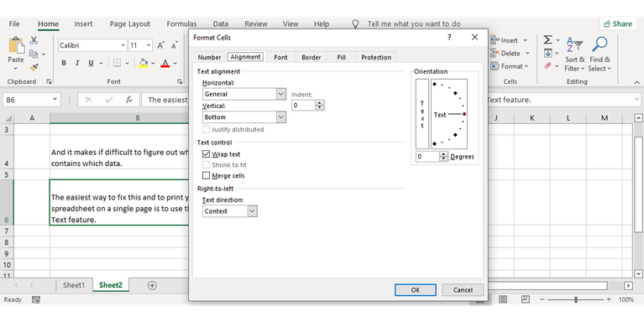Click the Clear eraser icon

click(548, 65)
